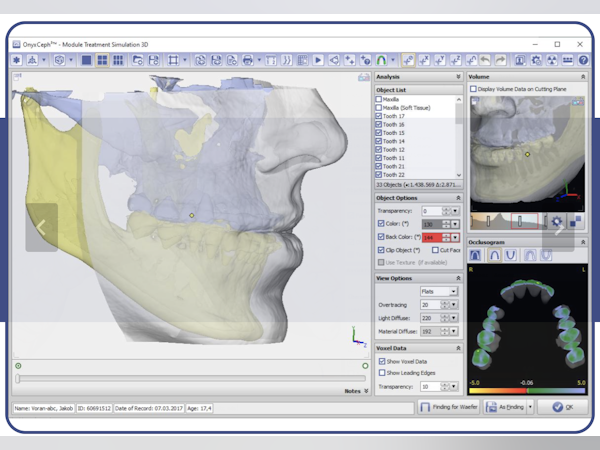Viewport: 600px width, 450px height.
Task: Click the play simulation icon
Action: (x=318, y=60)
